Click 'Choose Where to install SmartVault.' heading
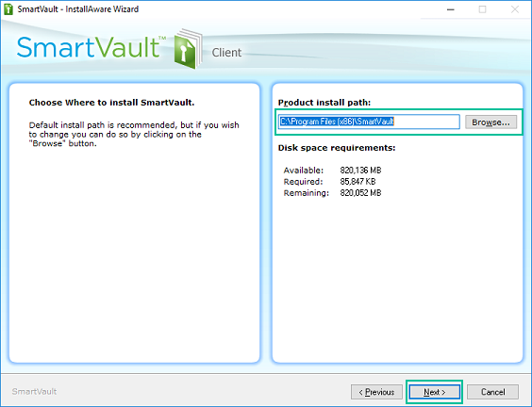 pyautogui.click(x=111, y=103)
